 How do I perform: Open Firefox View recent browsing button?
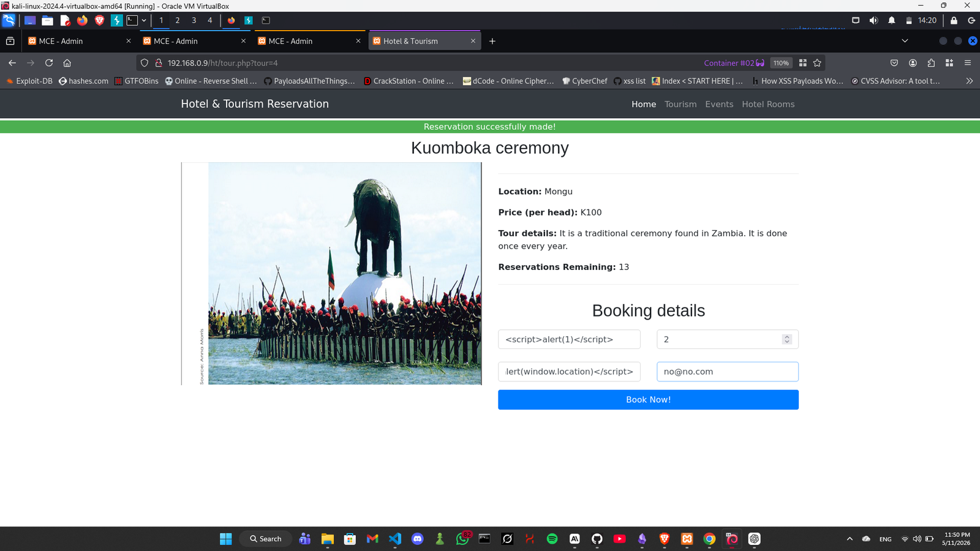click(10, 41)
